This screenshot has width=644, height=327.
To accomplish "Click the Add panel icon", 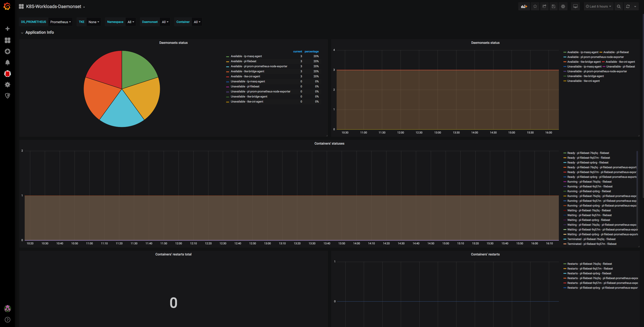I will pos(524,6).
